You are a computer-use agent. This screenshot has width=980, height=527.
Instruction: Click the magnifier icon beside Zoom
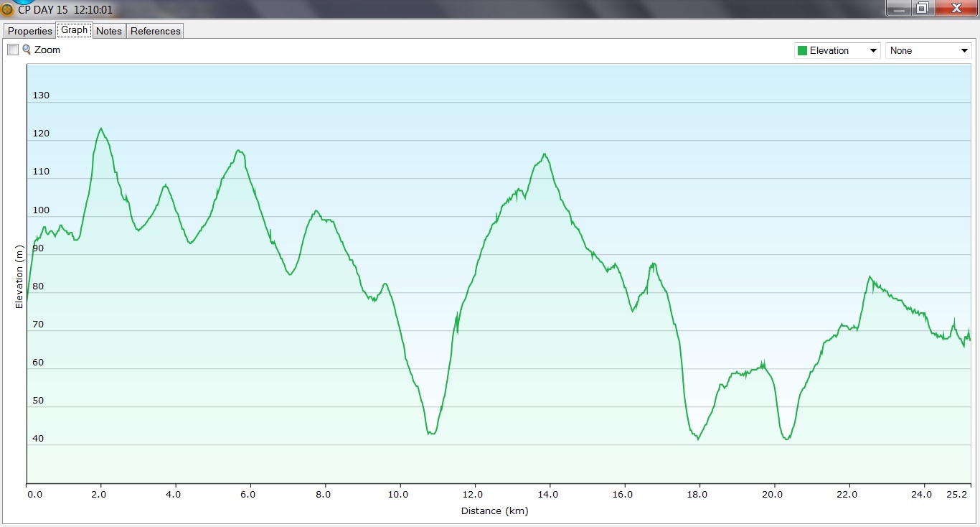click(27, 50)
